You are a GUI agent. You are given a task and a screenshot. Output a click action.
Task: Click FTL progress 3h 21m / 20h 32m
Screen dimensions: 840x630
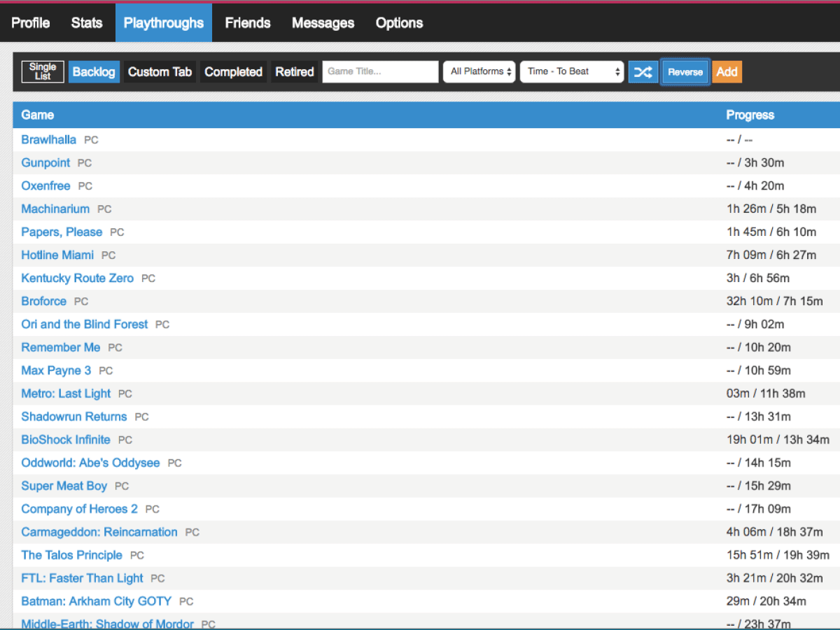point(775,578)
